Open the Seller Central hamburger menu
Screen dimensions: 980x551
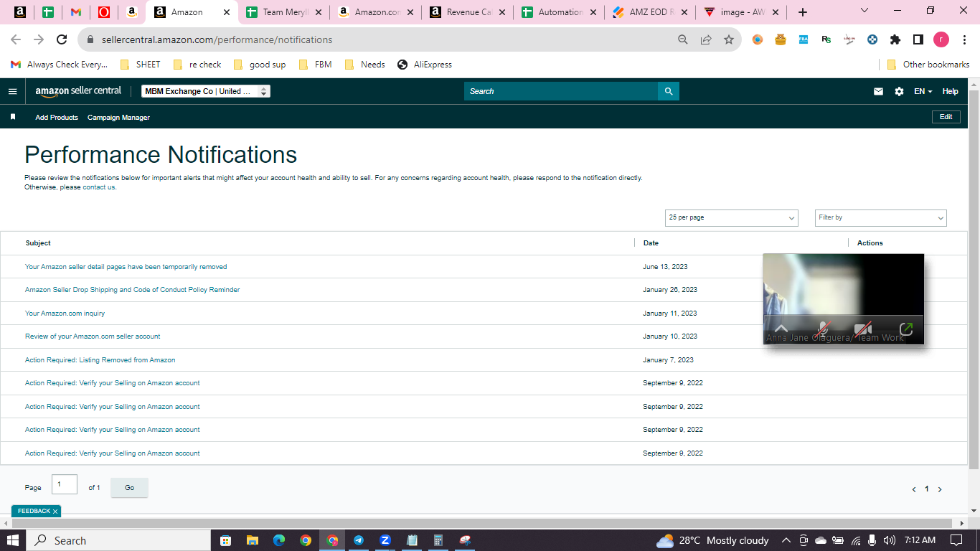[12, 91]
